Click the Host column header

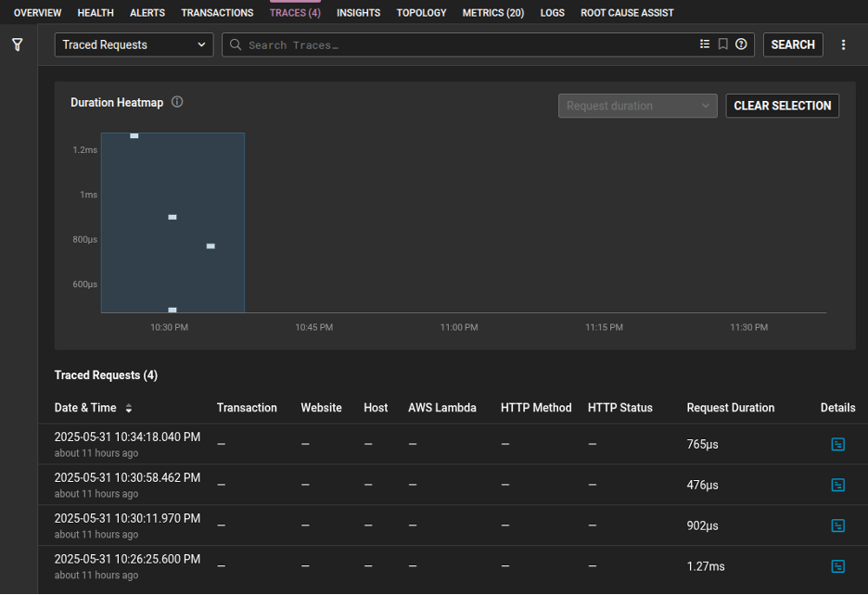click(376, 408)
